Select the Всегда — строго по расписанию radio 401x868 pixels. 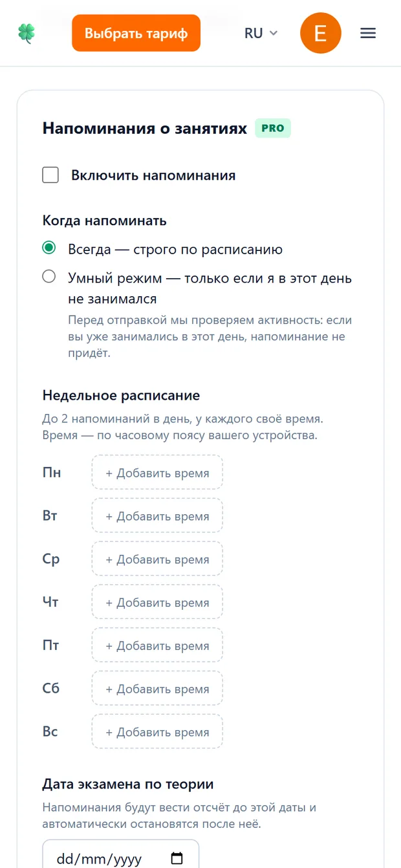pyautogui.click(x=49, y=249)
